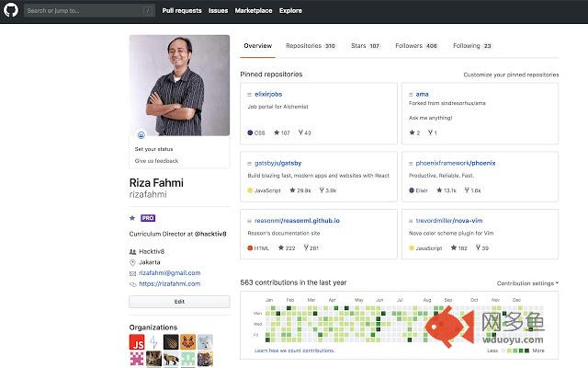Screen dimensions: 588x368
Task: Click star count 13.1k on phoenix card
Action: tap(447, 190)
